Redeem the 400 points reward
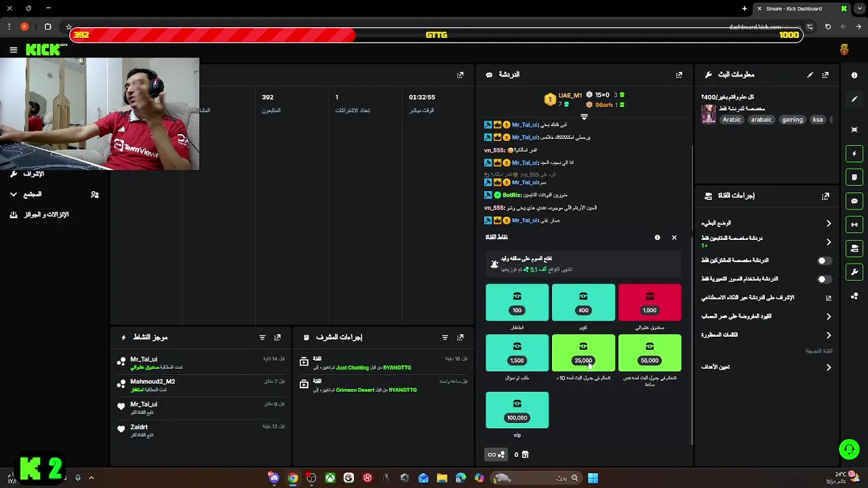 click(x=583, y=302)
